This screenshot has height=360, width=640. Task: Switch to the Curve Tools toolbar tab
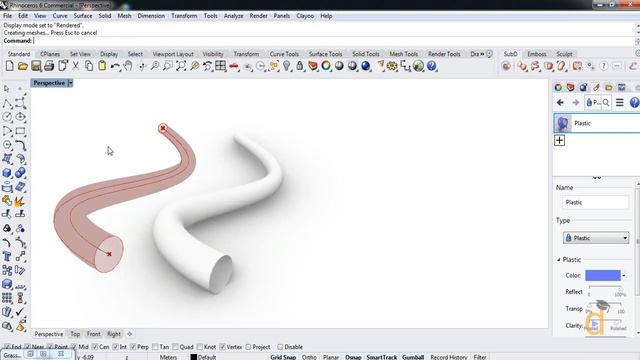pos(284,54)
